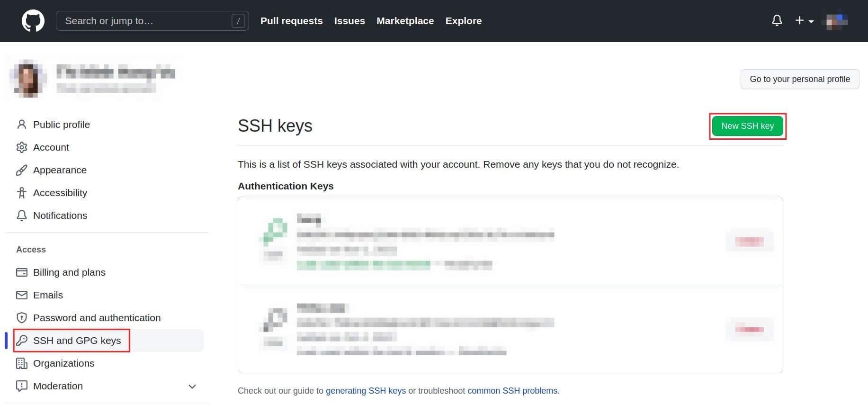Click the New SSH key button

[x=747, y=126]
